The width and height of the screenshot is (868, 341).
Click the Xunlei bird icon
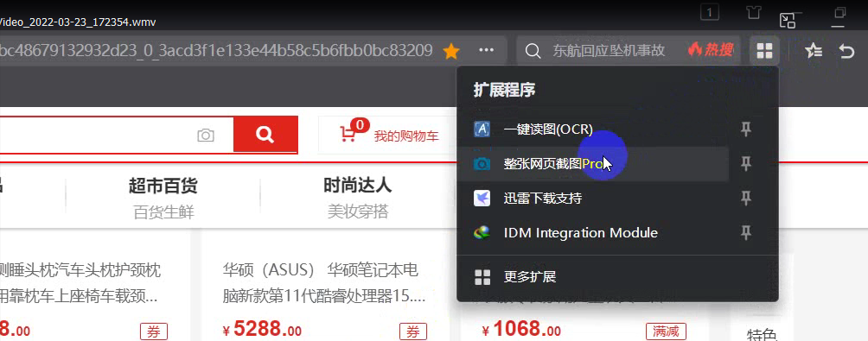click(x=482, y=198)
